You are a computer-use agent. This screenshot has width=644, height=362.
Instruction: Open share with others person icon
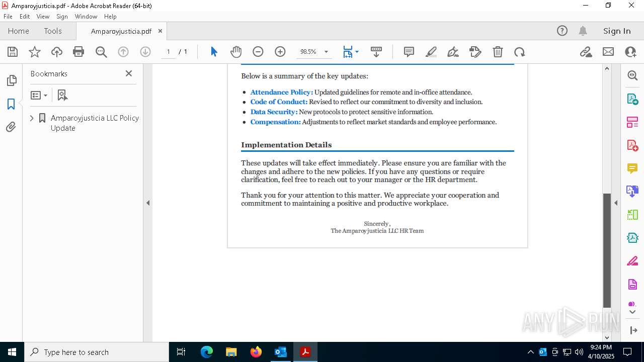[630, 52]
